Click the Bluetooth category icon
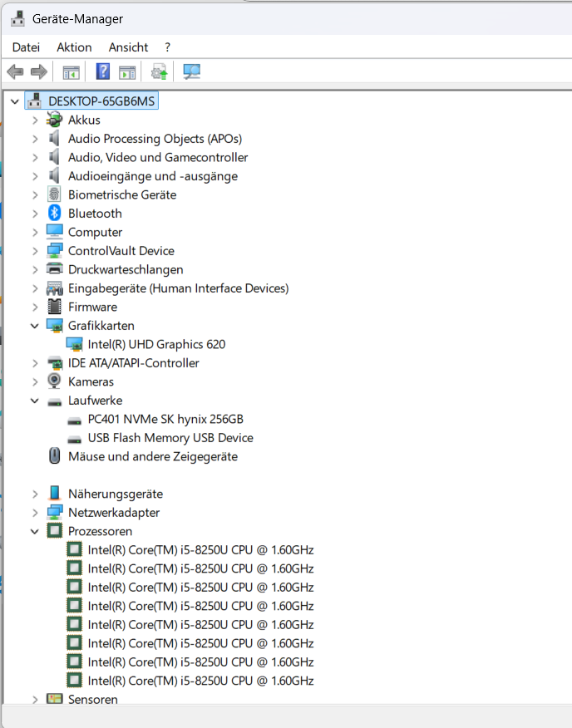This screenshot has width=572, height=728. tap(54, 213)
